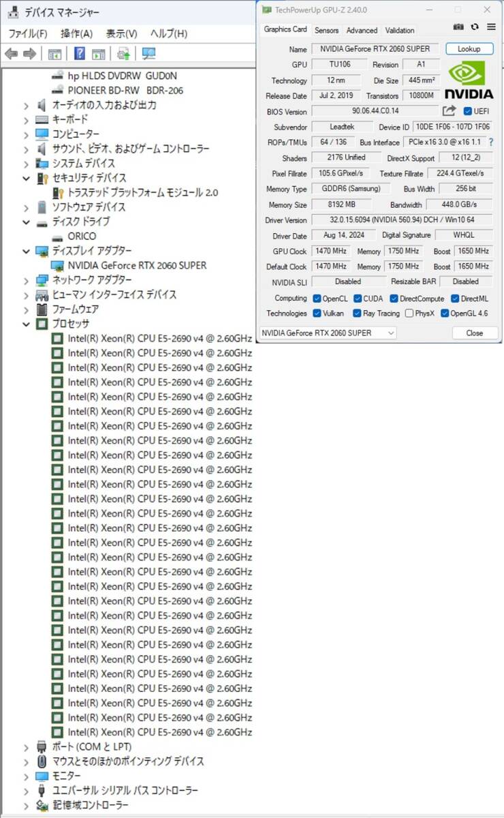Click the GPU-Z title bar app icon

266,10
